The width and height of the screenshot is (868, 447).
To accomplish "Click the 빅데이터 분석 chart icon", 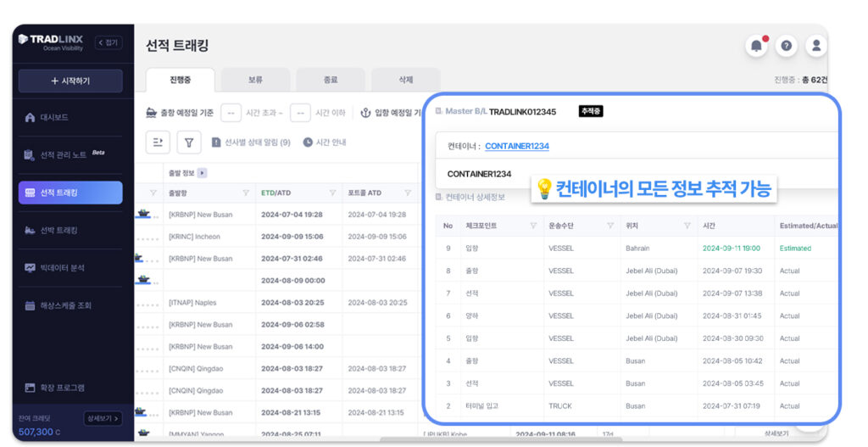I will 30,268.
